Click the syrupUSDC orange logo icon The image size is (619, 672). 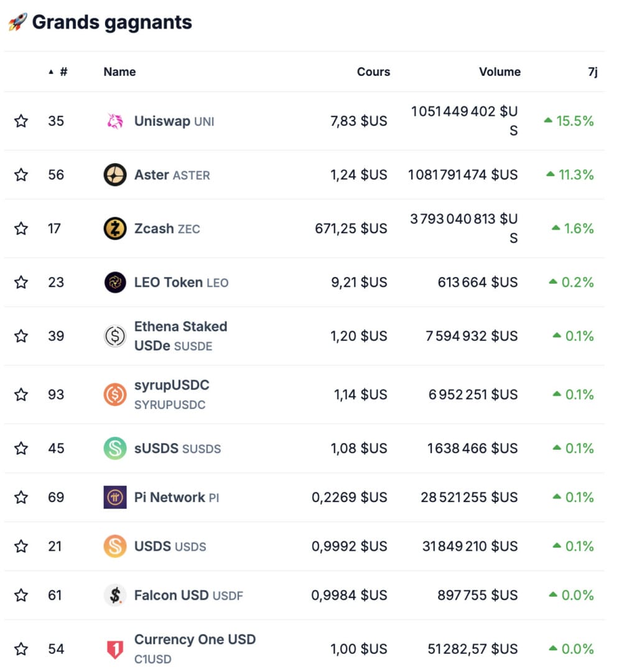115,394
